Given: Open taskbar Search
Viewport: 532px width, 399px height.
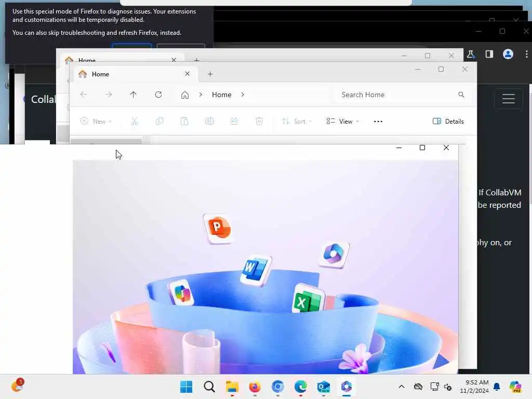Looking at the screenshot, I should pyautogui.click(x=209, y=387).
